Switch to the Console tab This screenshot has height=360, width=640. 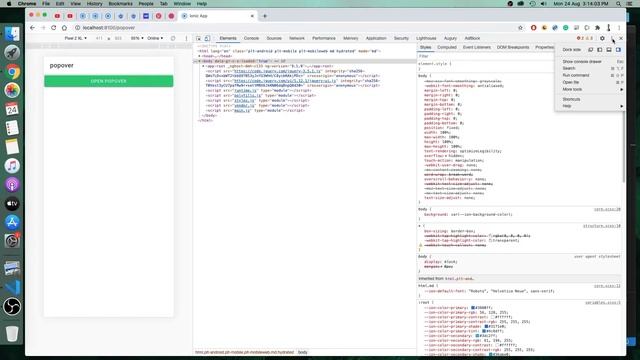tap(251, 38)
